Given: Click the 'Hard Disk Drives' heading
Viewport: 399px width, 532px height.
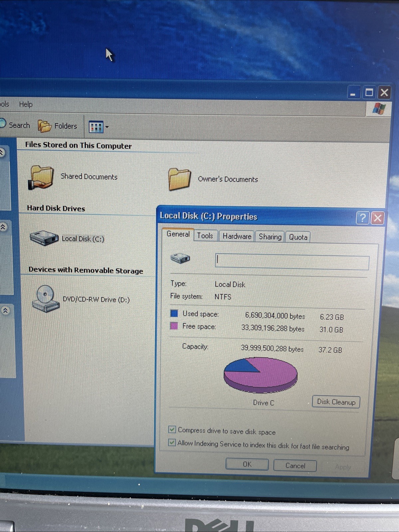Looking at the screenshot, I should click(x=56, y=208).
